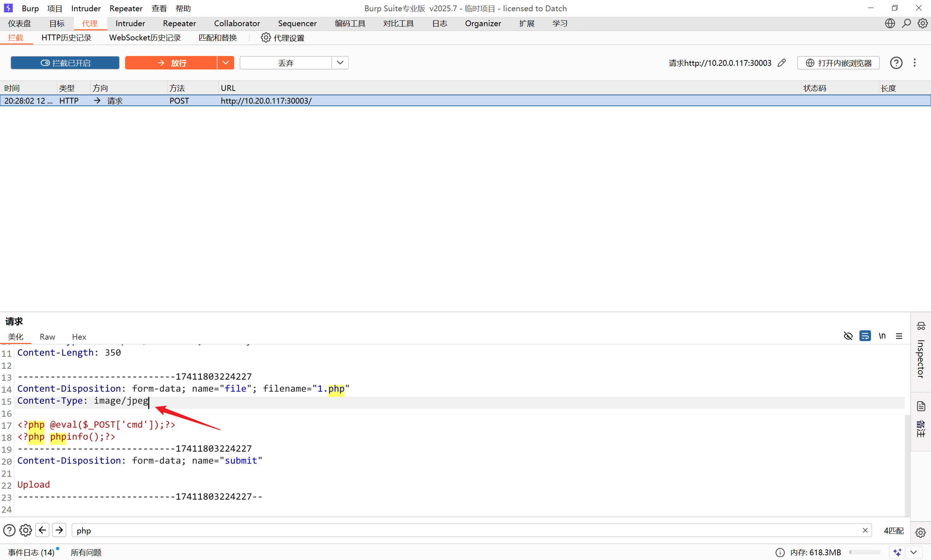
Task: Go to previous search match arrow
Action: click(42, 530)
